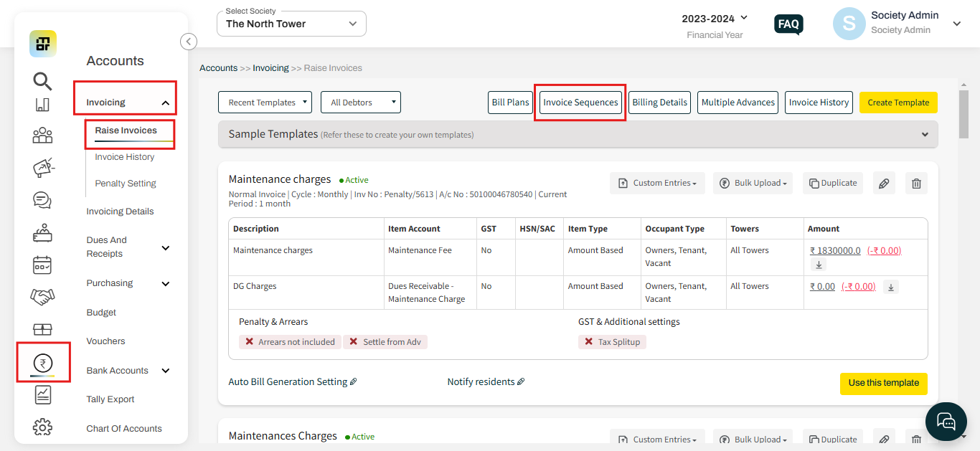Viewport: 980px width, 451px height.
Task: Select the community members sidebar icon
Action: [x=42, y=135]
